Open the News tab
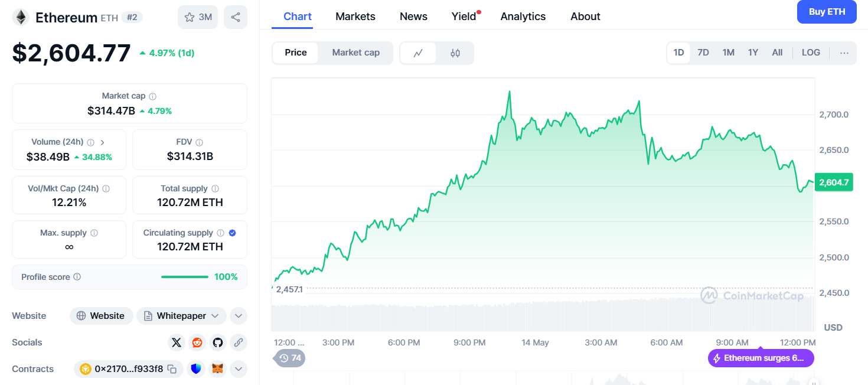The width and height of the screenshot is (868, 385). click(413, 17)
